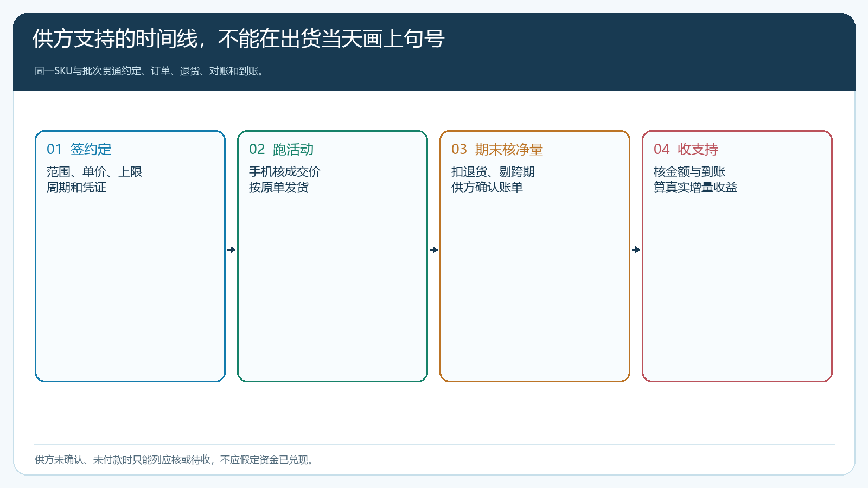Select the line 按原单发货
868x488 pixels.
pos(279,188)
